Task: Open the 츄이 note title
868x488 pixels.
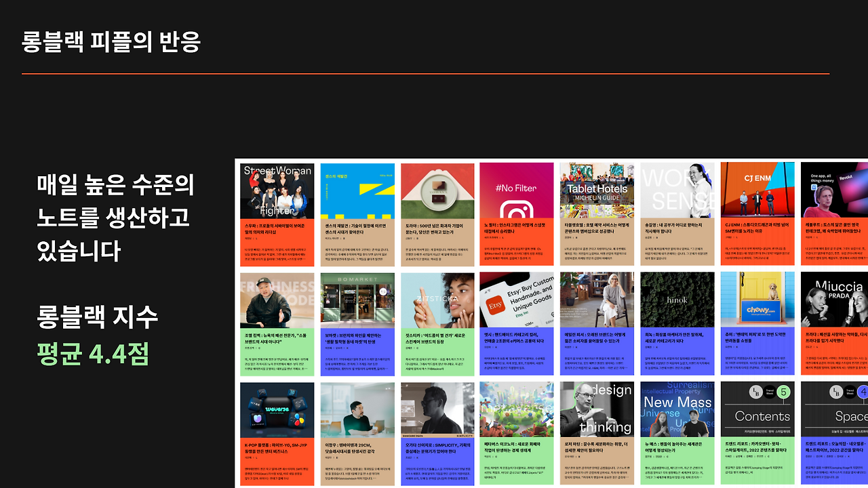Action: (757, 338)
